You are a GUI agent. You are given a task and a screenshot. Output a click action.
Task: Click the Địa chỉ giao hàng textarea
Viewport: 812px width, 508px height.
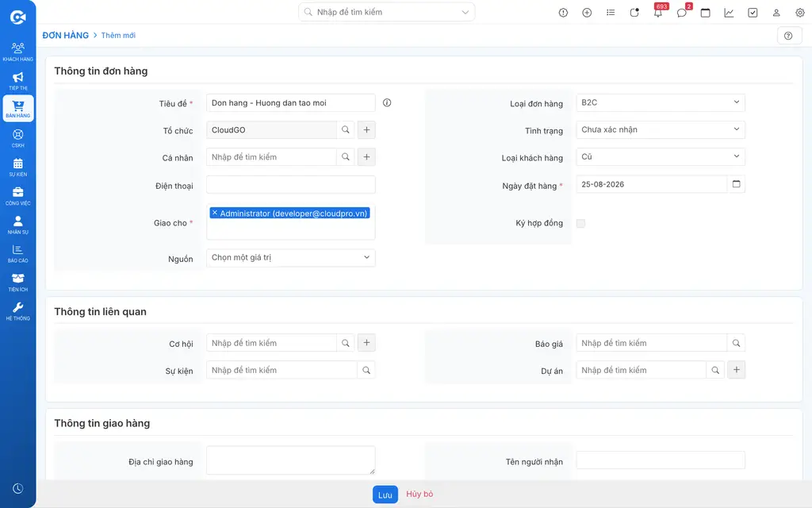click(x=290, y=460)
